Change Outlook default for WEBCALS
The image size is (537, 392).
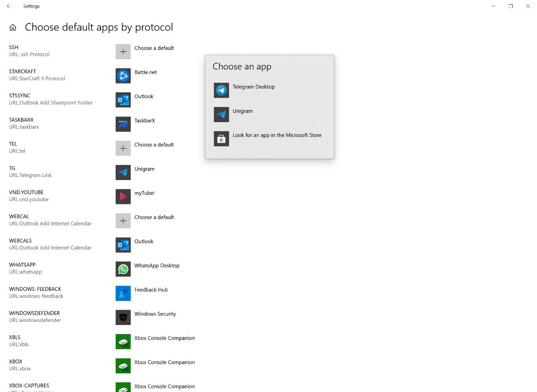pyautogui.click(x=144, y=241)
